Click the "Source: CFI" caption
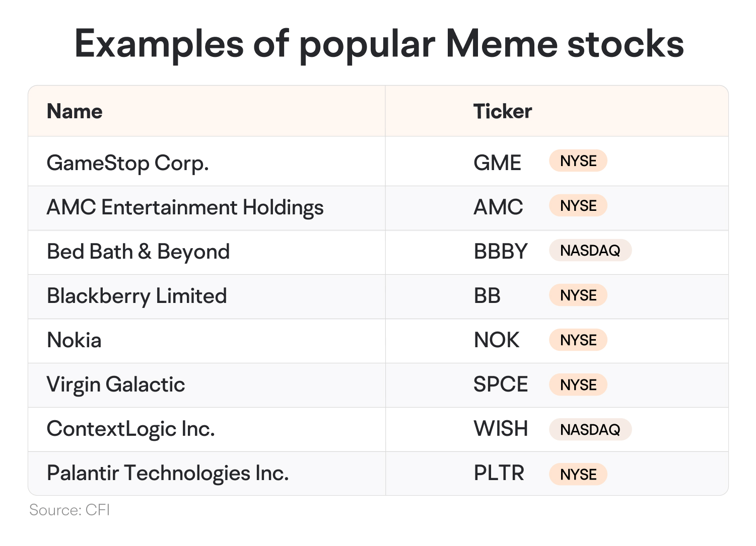 pos(70,510)
